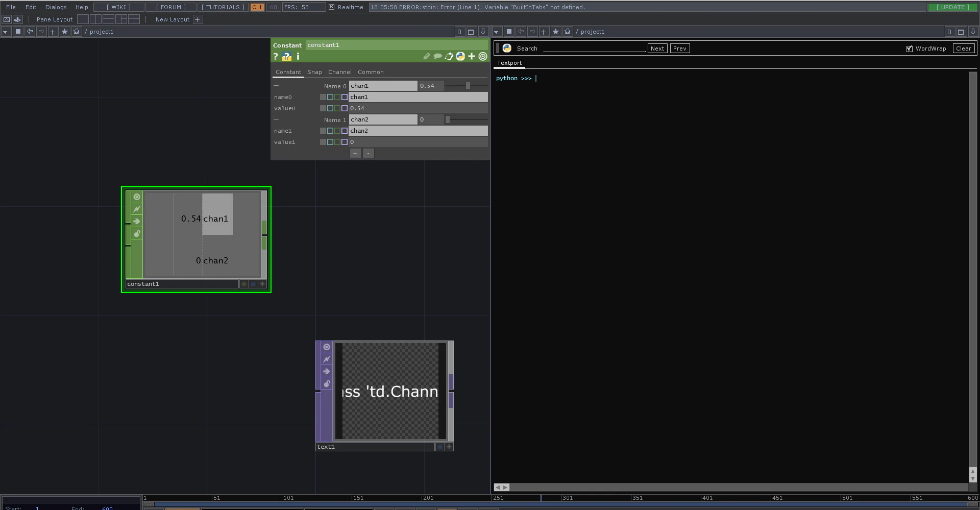Collapse the Name 1 parameter row
The width and height of the screenshot is (980, 510).
click(x=276, y=119)
